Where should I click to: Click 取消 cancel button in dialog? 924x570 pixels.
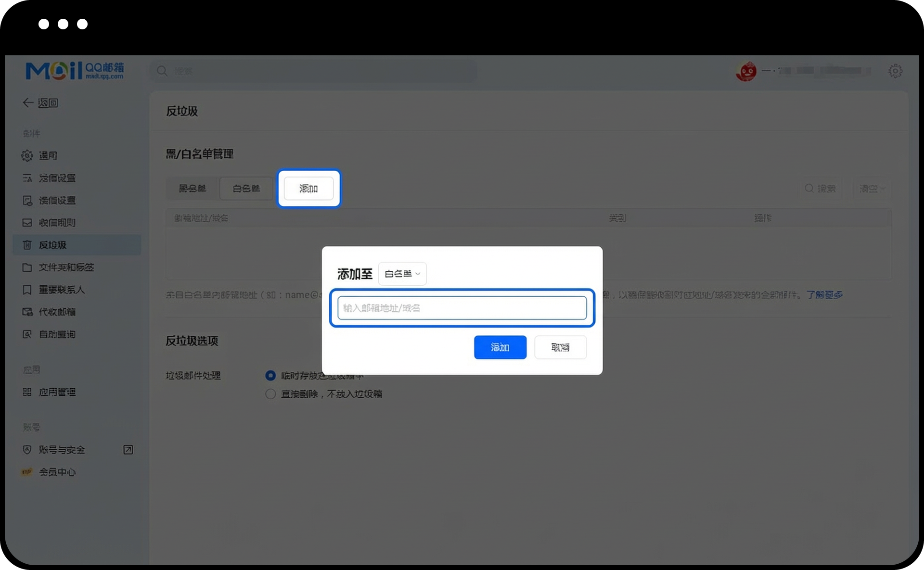point(560,347)
